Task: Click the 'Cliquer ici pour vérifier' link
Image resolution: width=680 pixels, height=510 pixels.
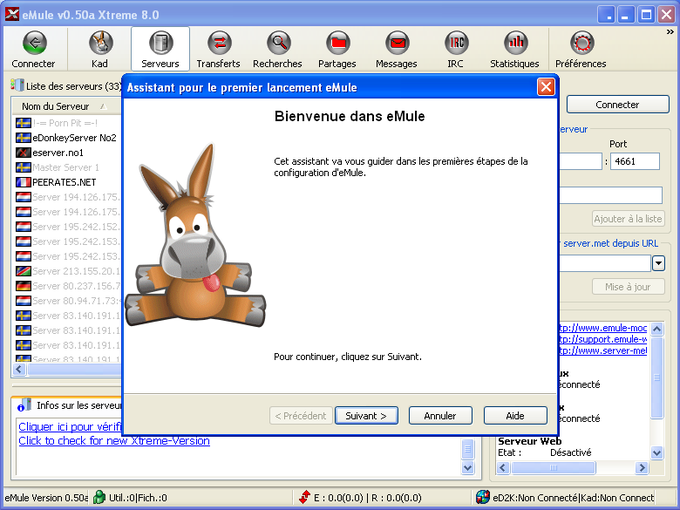Action: pyautogui.click(x=70, y=427)
